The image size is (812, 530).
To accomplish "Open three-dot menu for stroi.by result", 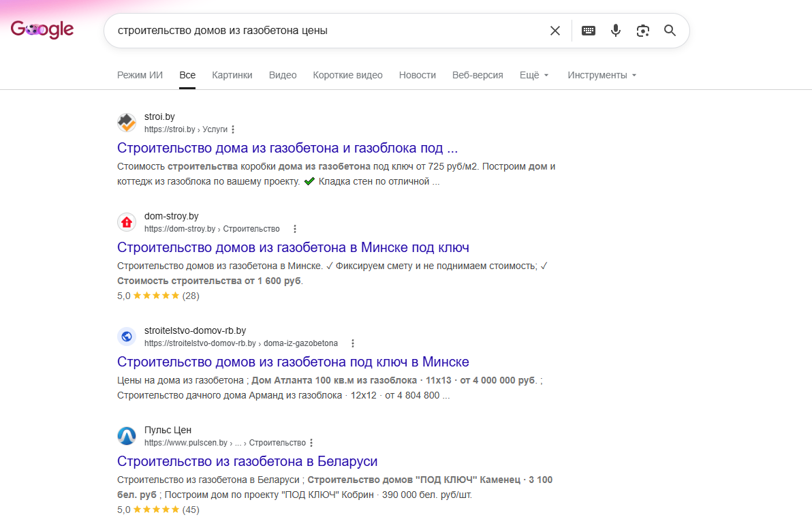I will click(x=233, y=129).
